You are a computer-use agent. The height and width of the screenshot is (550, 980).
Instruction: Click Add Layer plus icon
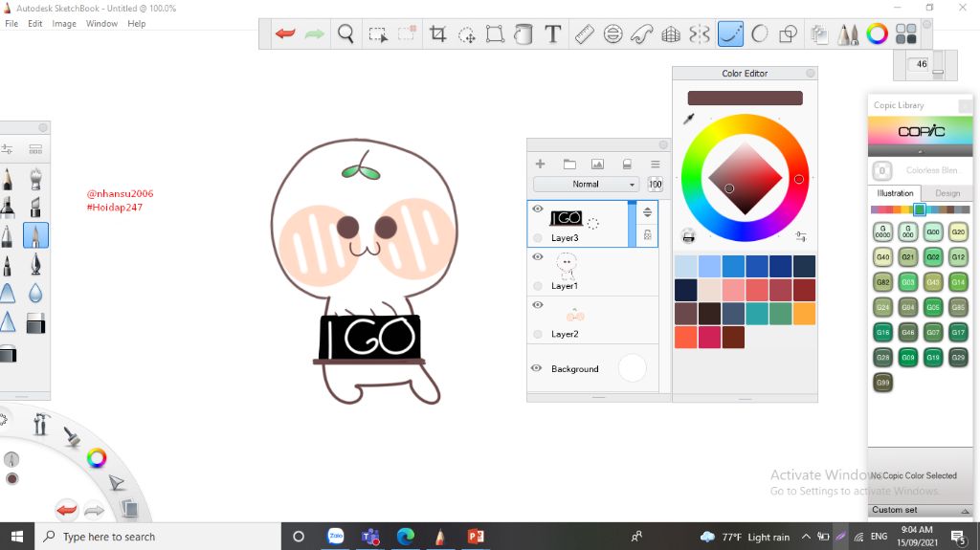[541, 164]
